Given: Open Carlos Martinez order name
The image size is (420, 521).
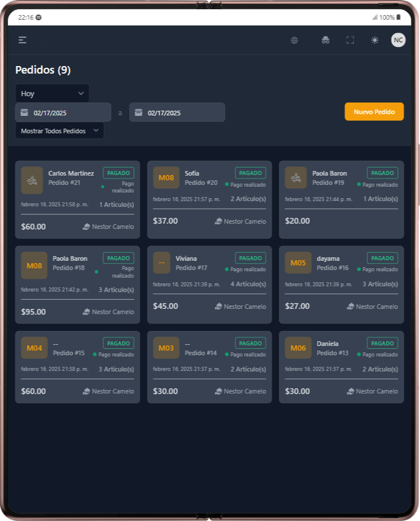Looking at the screenshot, I should coord(71,173).
